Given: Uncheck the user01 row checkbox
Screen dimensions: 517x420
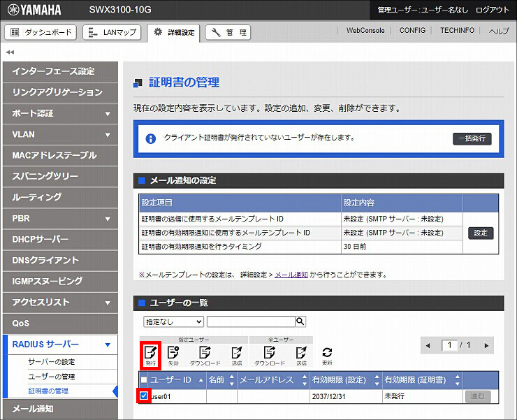Looking at the screenshot, I should tap(144, 396).
